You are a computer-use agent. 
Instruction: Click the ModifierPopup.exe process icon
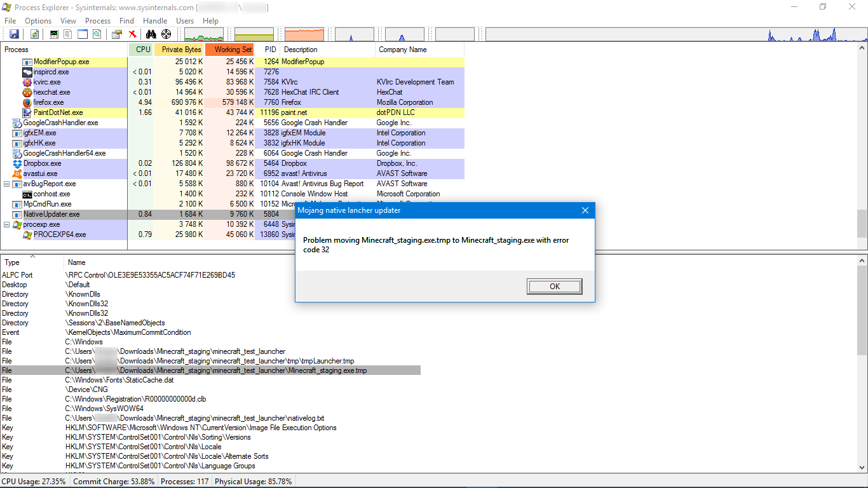click(27, 62)
